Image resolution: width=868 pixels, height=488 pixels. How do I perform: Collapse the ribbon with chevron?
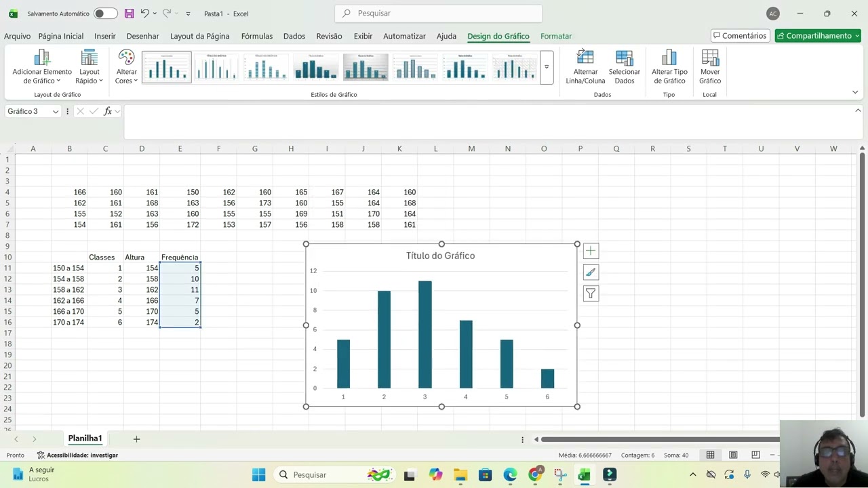coord(855,92)
